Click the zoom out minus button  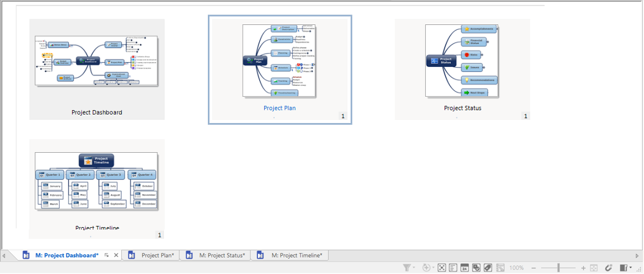pos(534,268)
